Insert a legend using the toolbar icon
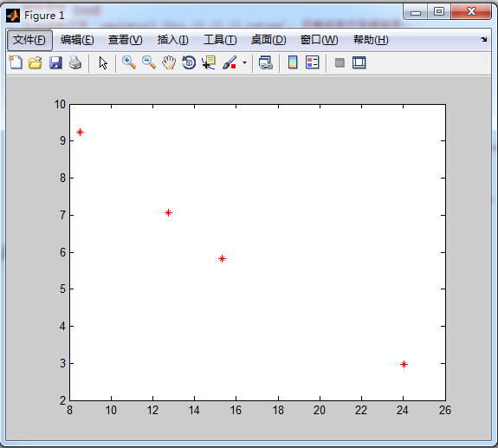 (x=312, y=62)
